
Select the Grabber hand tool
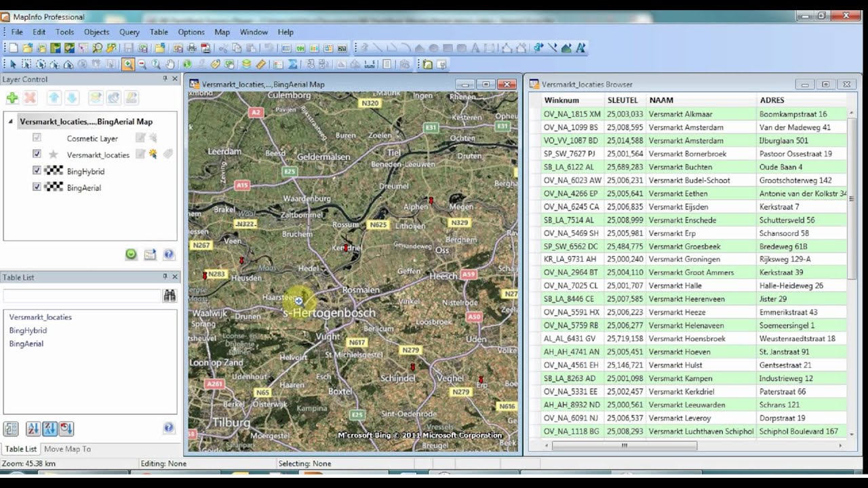170,64
